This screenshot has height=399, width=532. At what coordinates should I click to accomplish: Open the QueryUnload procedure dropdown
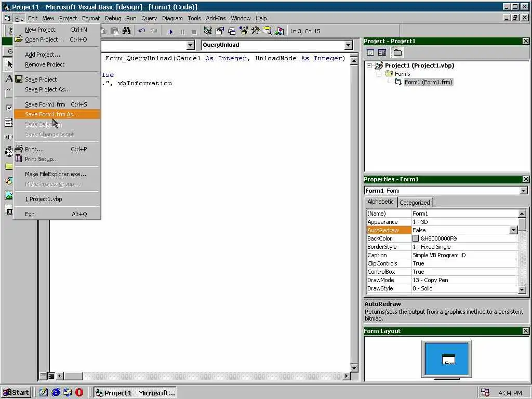click(349, 45)
